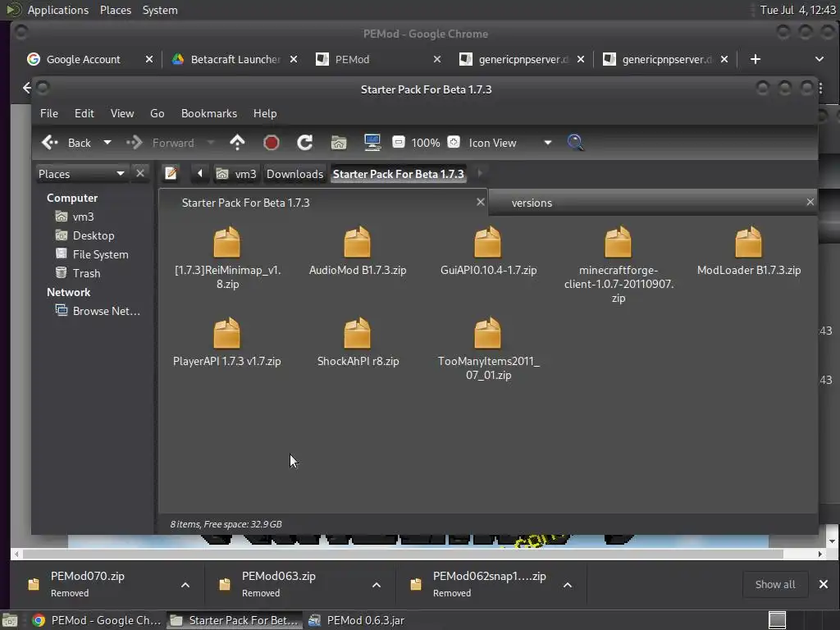This screenshot has width=840, height=630.
Task: Select AudioMod B1.7.3.zip archive icon
Action: pos(358,242)
